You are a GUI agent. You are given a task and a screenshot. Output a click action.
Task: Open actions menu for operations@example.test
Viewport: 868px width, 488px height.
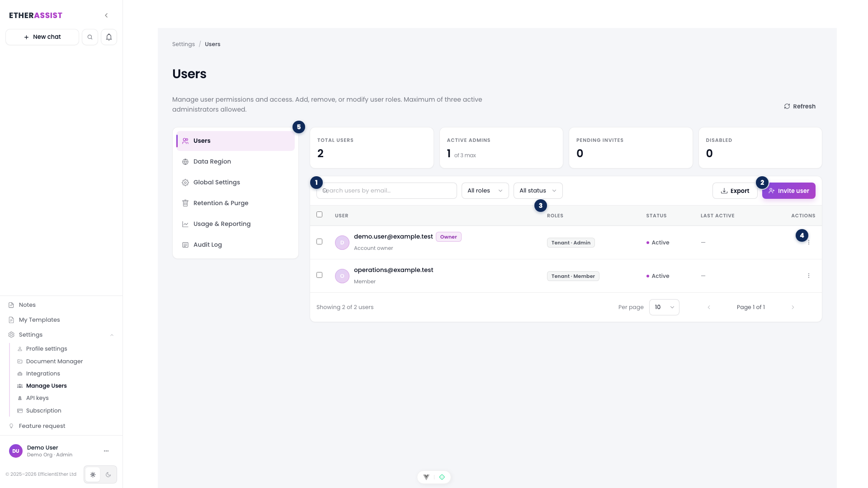coord(809,276)
